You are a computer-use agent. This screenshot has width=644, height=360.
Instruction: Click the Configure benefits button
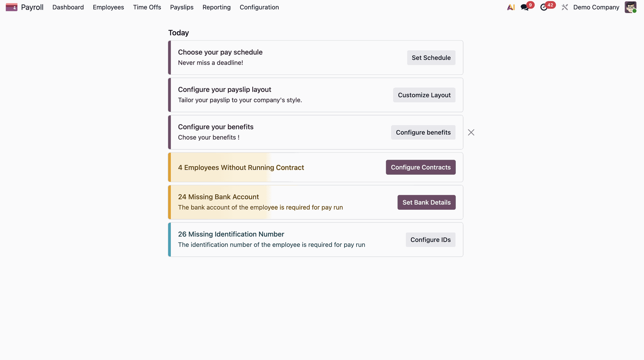point(423,133)
